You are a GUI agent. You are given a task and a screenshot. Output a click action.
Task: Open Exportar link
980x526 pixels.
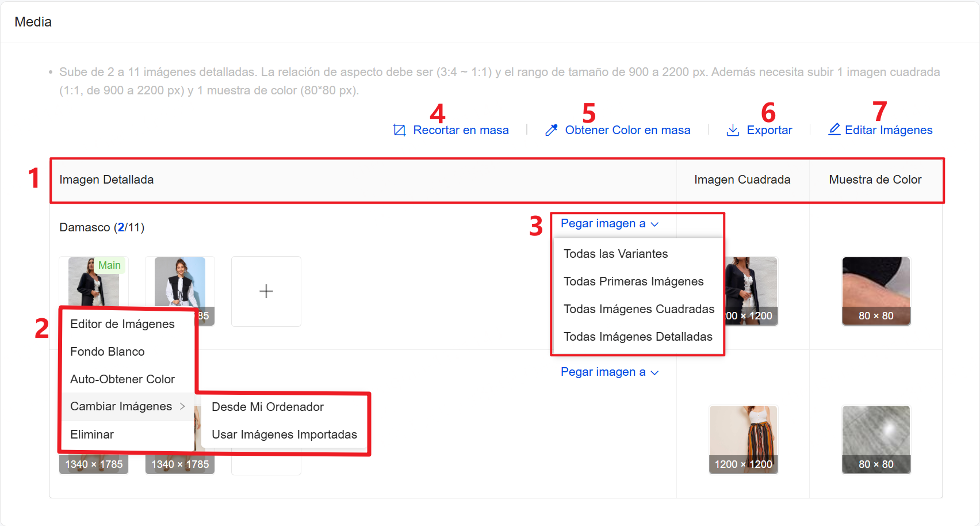[x=769, y=130]
